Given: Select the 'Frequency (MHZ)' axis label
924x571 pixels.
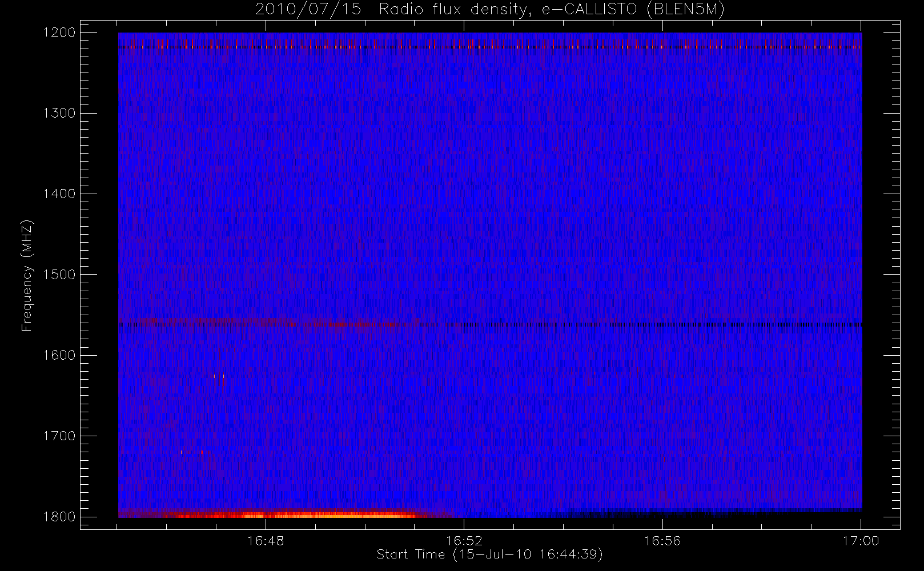Looking at the screenshot, I should [27, 275].
